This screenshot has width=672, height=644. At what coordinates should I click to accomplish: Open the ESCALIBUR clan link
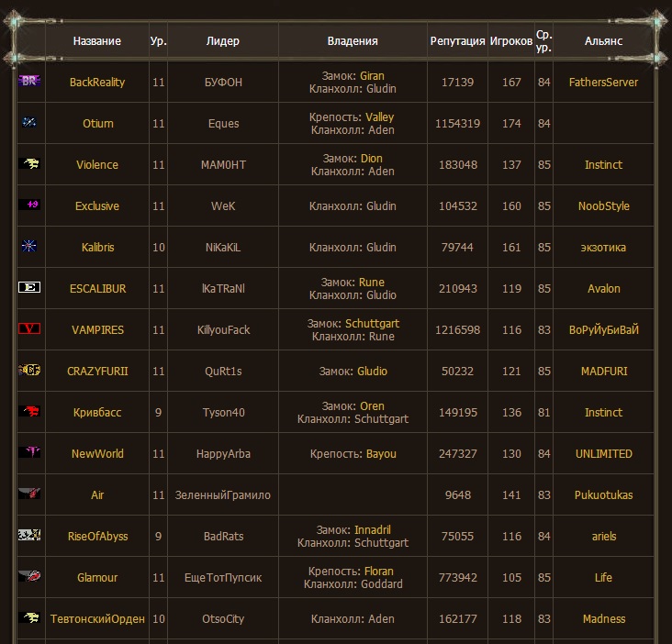pos(97,289)
